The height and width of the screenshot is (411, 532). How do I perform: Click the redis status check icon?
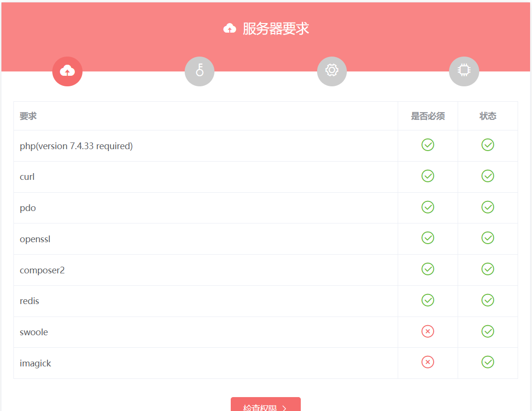487,300
